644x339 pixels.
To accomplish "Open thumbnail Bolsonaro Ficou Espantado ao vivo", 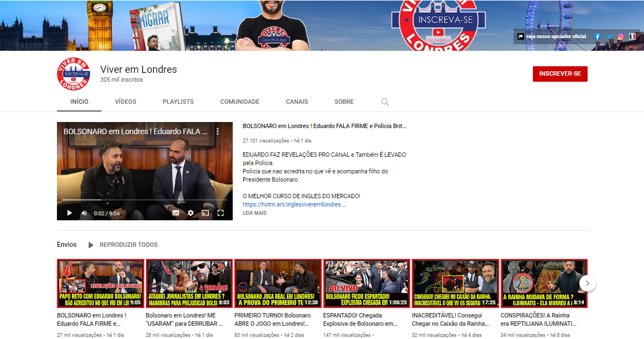I will tap(366, 283).
